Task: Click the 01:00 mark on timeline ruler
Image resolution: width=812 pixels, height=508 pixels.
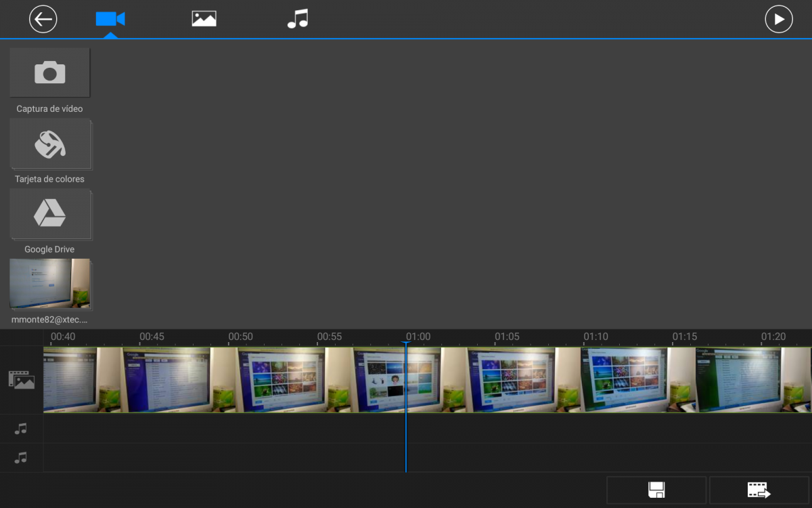Action: (418, 337)
